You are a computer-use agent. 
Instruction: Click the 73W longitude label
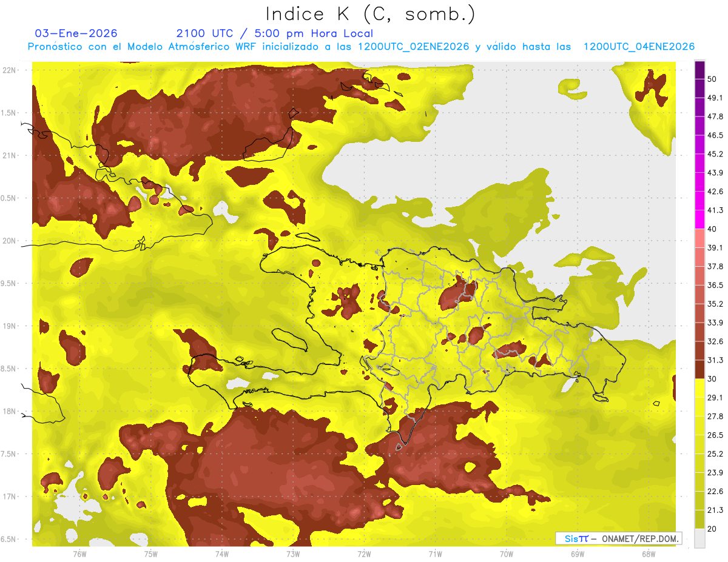(x=293, y=554)
